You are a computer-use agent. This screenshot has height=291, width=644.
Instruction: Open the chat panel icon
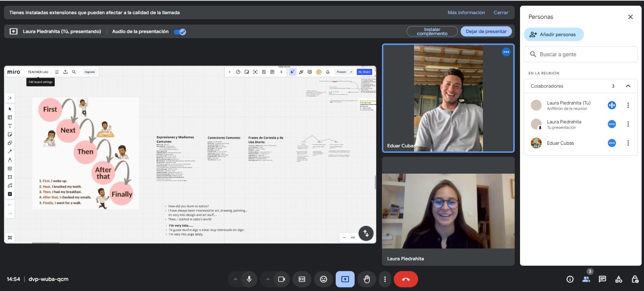click(x=602, y=279)
